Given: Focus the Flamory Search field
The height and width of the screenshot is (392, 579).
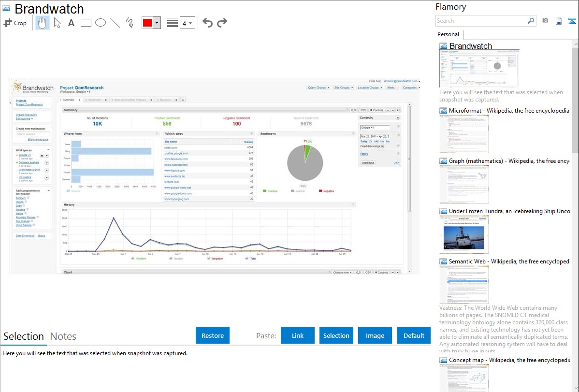Looking at the screenshot, I should (481, 21).
